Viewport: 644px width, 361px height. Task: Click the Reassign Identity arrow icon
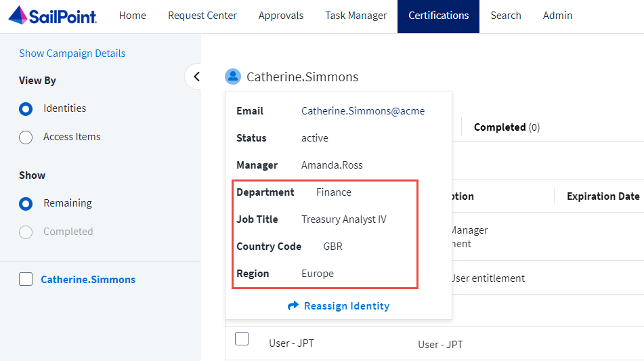tap(293, 306)
